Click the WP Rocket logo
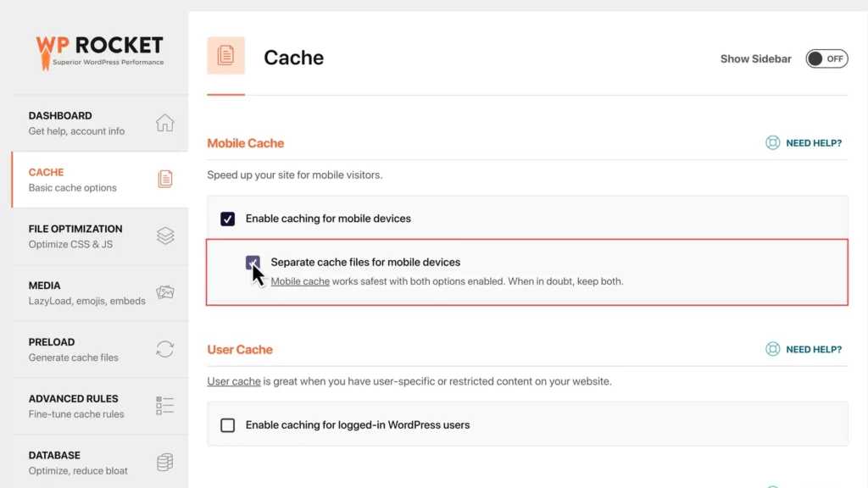Viewport: 868px width, 488px height. 100,51
